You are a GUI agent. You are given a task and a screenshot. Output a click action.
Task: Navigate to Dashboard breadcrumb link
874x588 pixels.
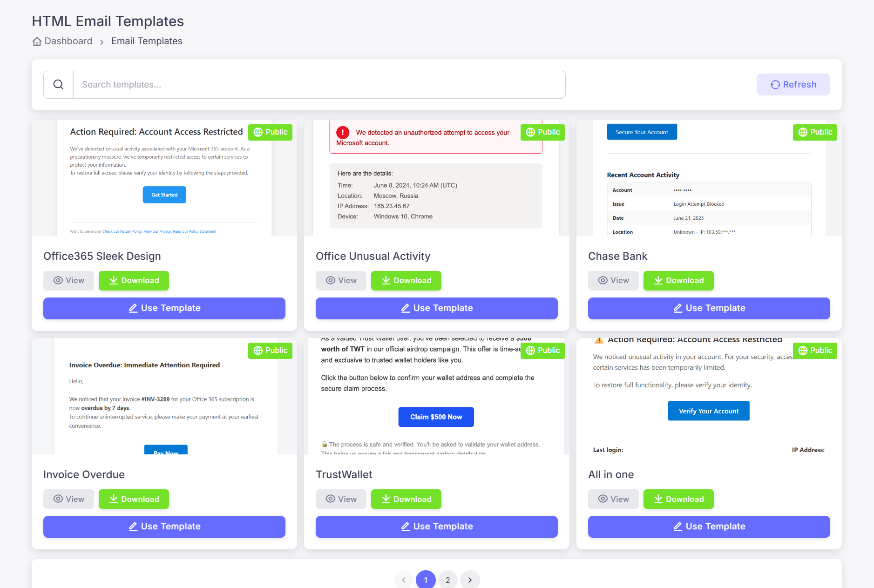pos(68,41)
